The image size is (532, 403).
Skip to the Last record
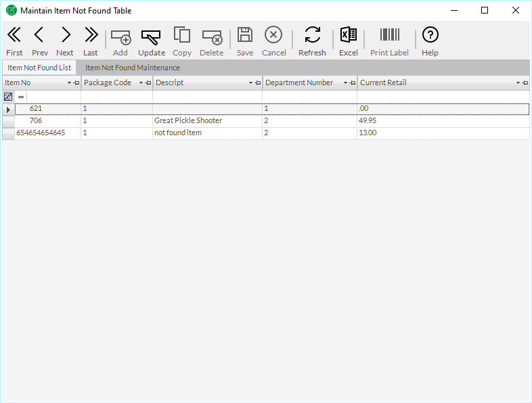(91, 41)
